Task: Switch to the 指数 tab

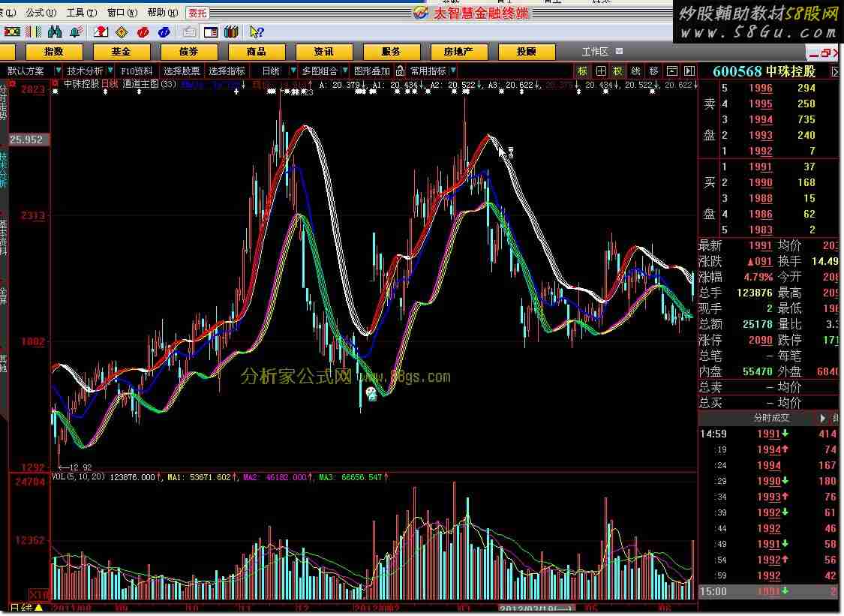Action: [54, 52]
